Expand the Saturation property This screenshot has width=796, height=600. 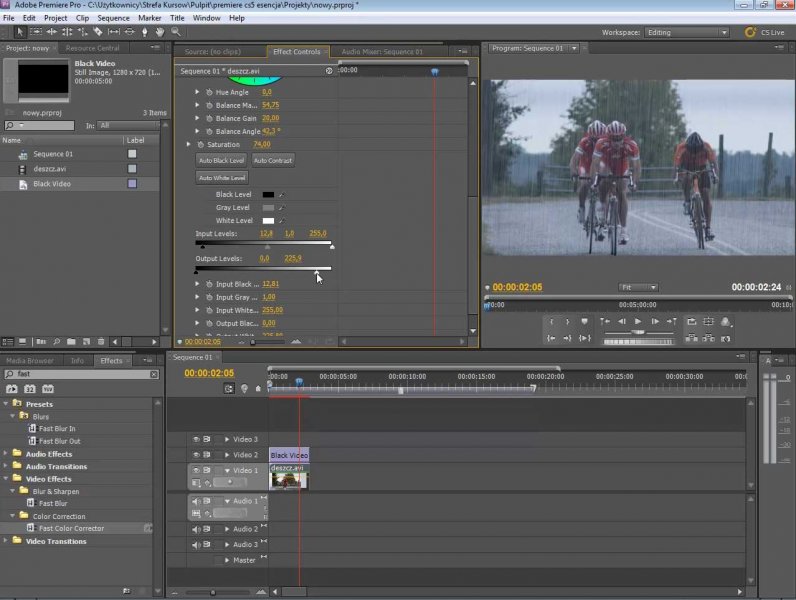click(188, 144)
